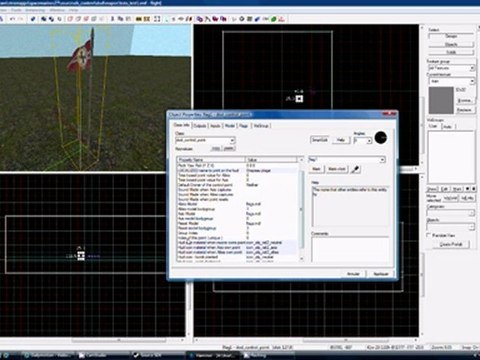
Task: Open the Class dropdown showing dod_control_point
Action: pos(205,140)
